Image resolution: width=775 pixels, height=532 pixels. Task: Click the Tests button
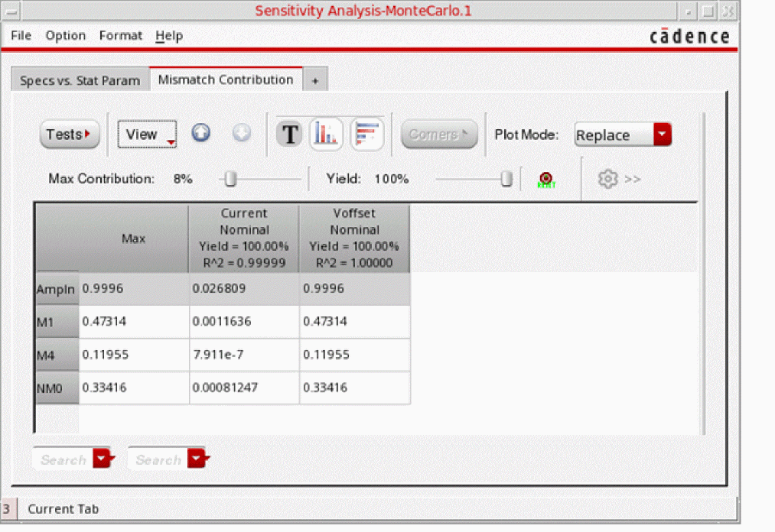[69, 135]
